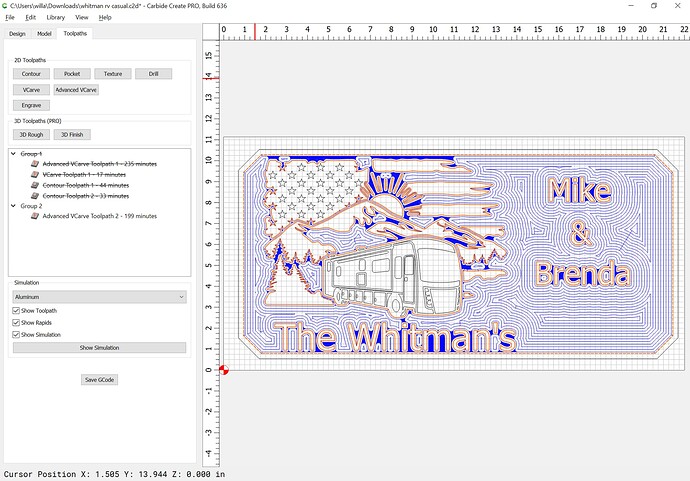Click the VCarve button
The height and width of the screenshot is (481, 690).
click(31, 90)
